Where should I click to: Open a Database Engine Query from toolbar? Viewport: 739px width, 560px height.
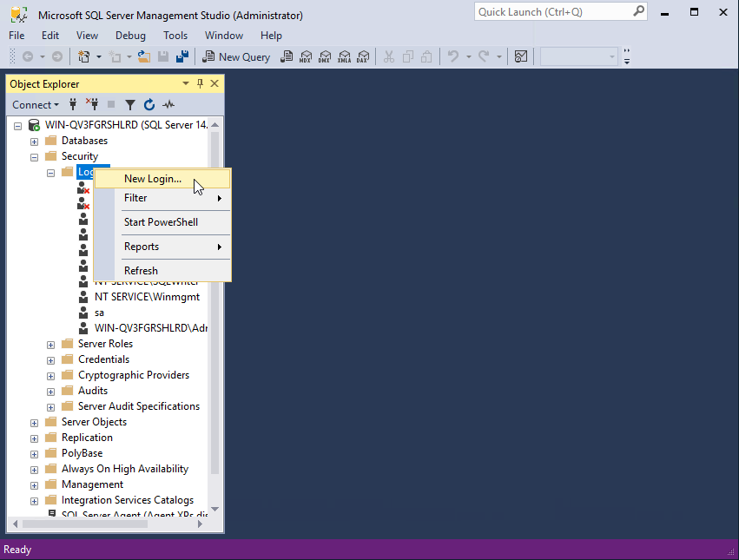[286, 57]
